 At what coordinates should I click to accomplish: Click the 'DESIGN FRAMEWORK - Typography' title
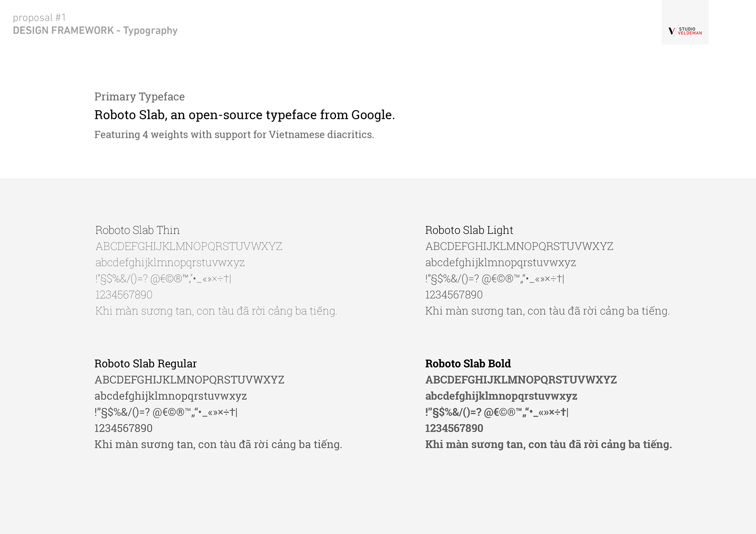[95, 30]
